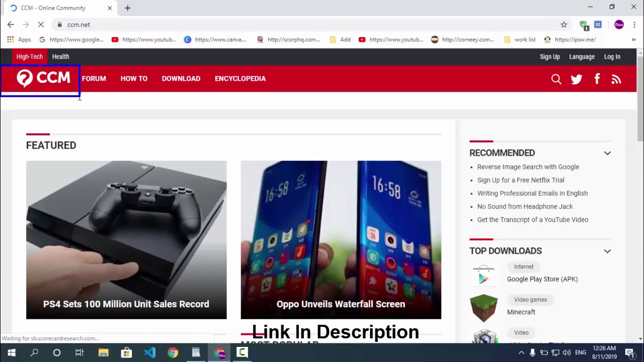This screenshot has width=644, height=362.
Task: Go back with the browser back arrow
Action: tap(11, 25)
